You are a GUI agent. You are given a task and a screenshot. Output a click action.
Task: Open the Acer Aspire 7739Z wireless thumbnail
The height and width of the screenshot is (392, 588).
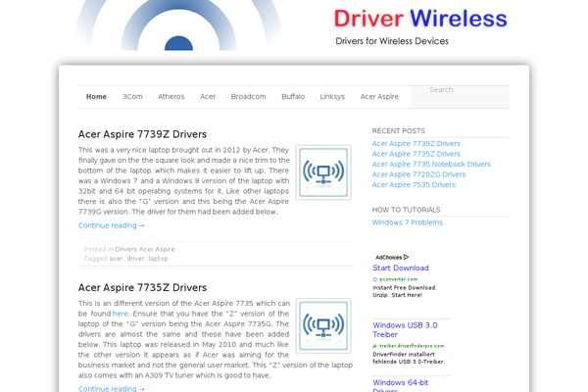pos(323,172)
